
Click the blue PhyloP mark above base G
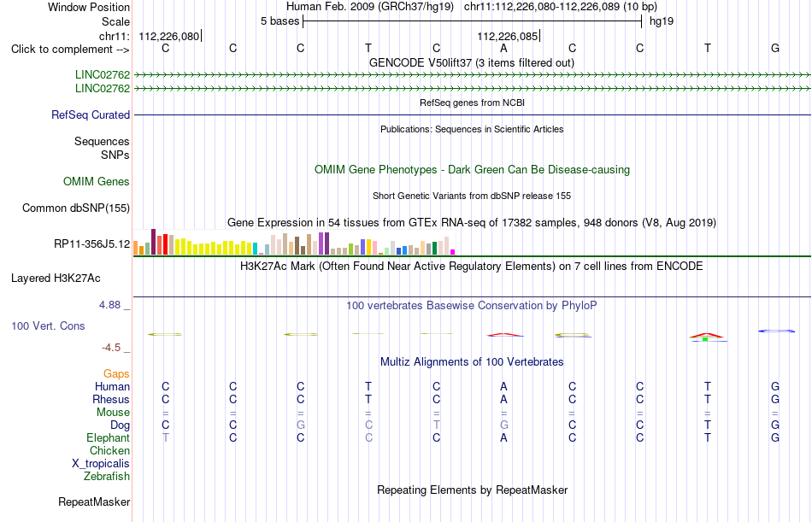(776, 331)
